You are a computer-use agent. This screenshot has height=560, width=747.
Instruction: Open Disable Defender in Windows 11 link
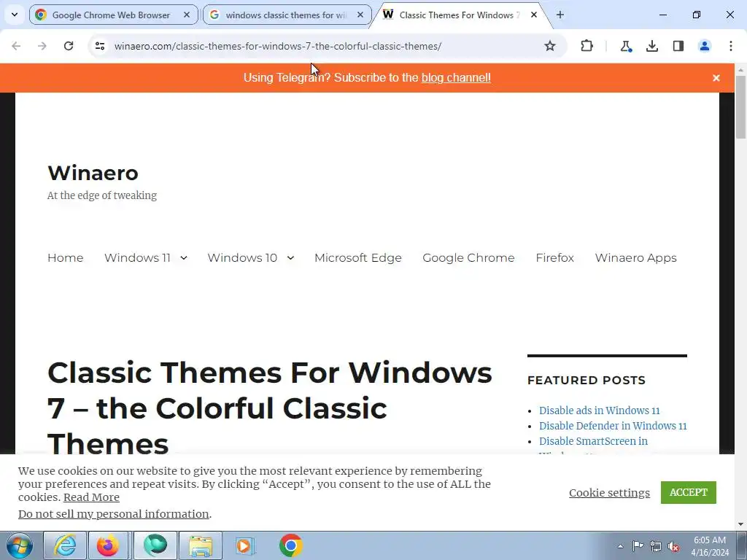613,426
